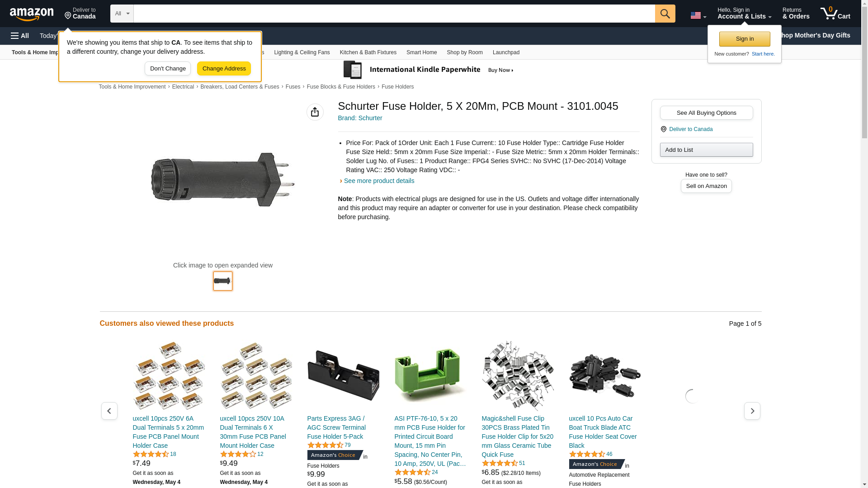Click the search magnifier button
Image resolution: width=868 pixels, height=488 pixels.
point(665,14)
